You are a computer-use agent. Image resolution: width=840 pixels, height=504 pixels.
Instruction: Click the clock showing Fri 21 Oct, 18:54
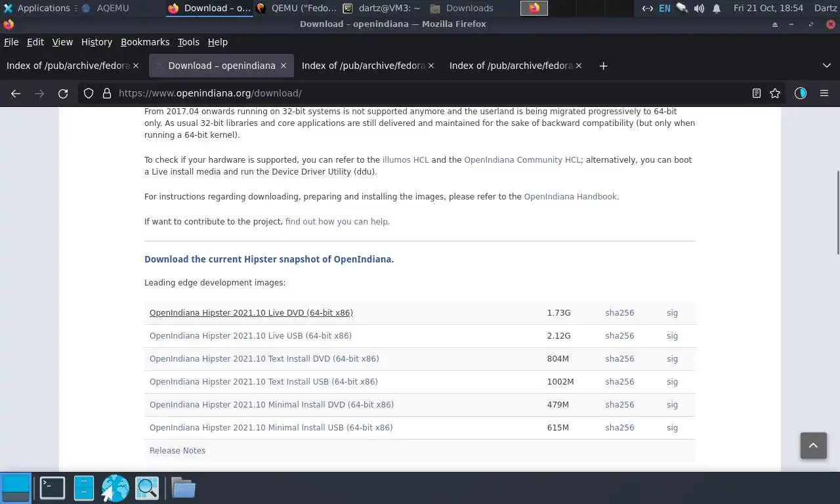(768, 8)
